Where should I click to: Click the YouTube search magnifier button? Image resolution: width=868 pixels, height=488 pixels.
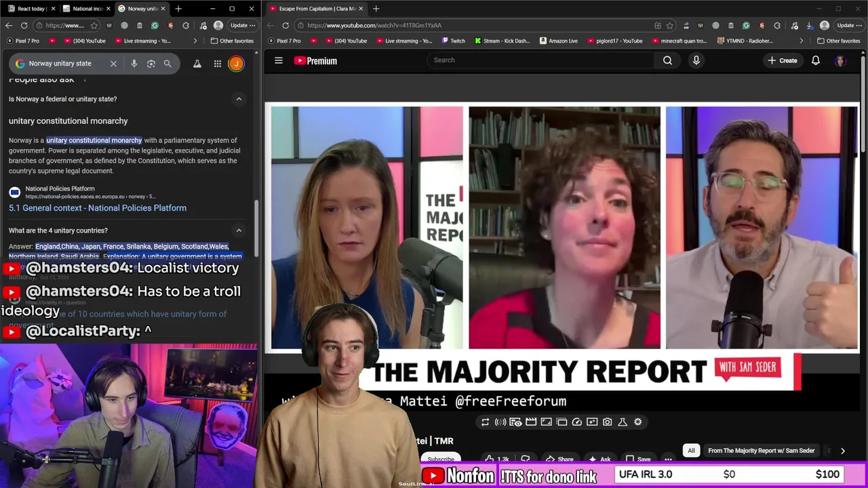click(667, 60)
